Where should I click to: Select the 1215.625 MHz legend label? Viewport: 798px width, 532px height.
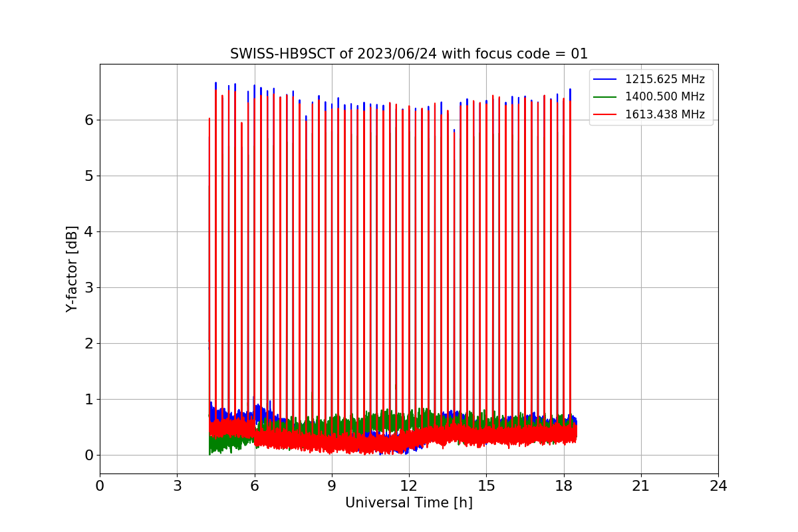(x=664, y=79)
